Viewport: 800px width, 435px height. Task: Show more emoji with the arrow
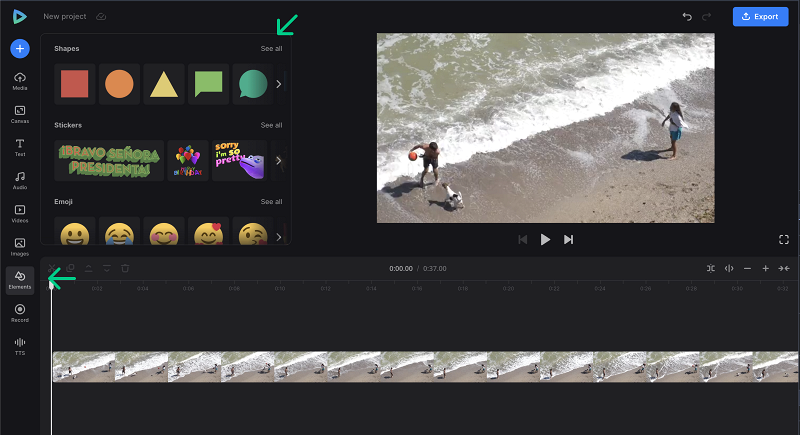point(279,237)
